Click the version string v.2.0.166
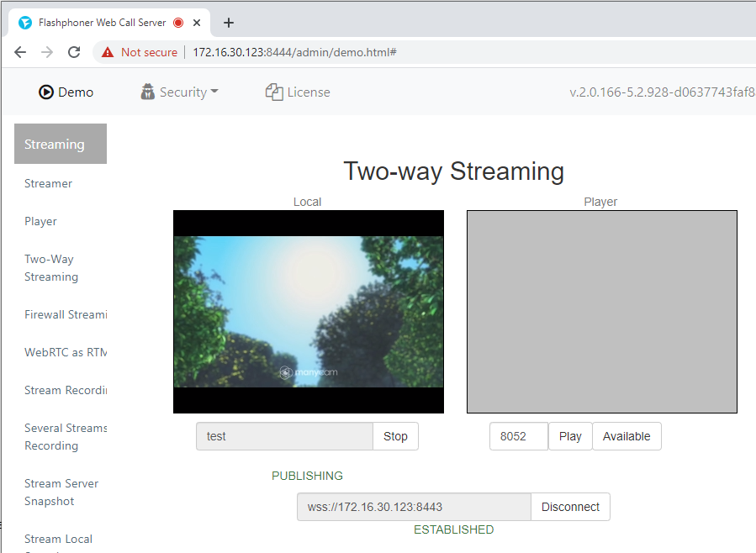 (662, 92)
